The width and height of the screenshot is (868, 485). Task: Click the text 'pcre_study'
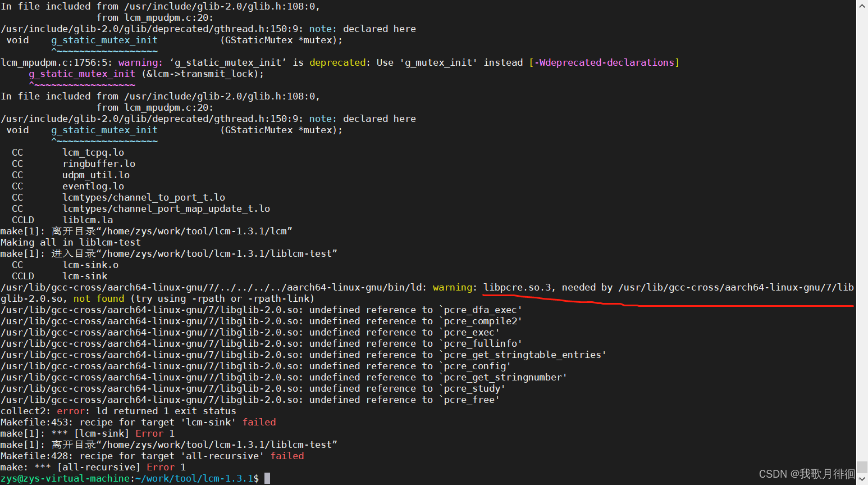click(472, 388)
